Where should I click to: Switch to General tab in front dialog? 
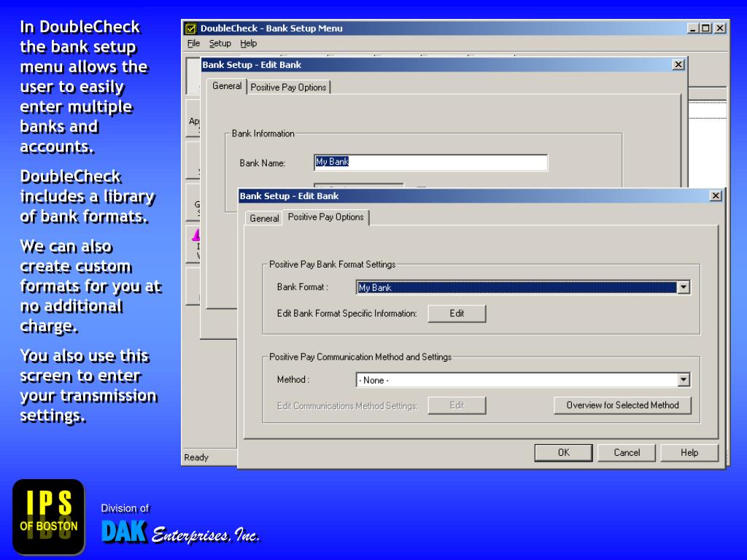click(x=264, y=218)
